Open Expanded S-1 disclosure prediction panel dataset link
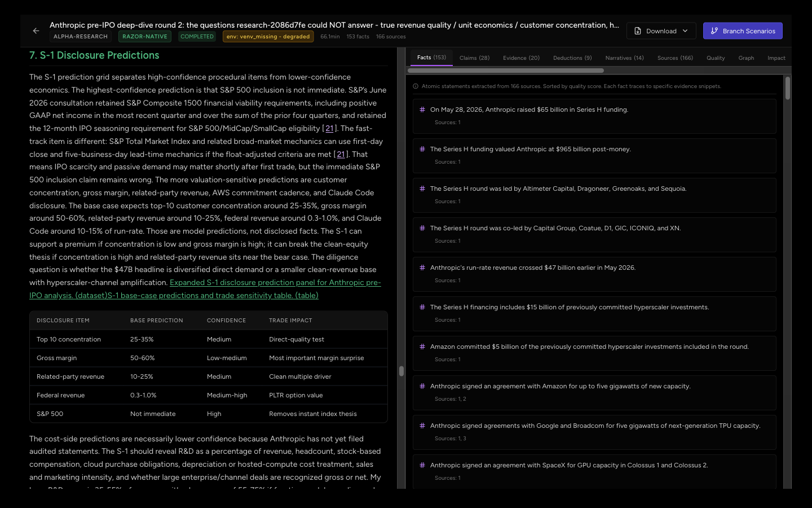812x508 pixels. point(205,289)
